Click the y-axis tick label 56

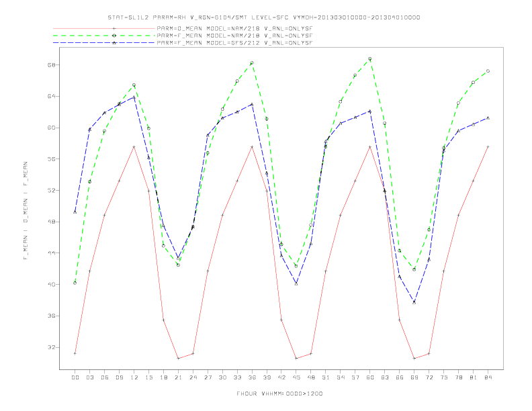51,159
